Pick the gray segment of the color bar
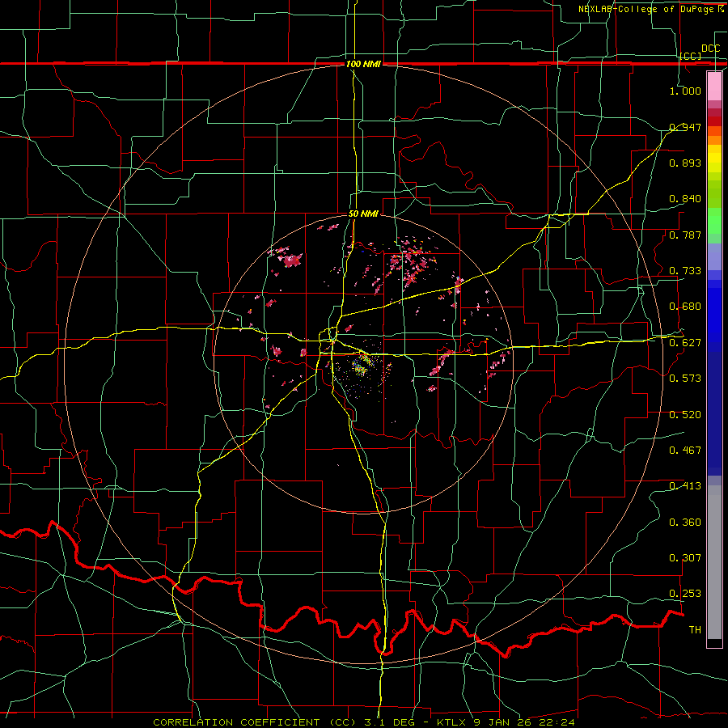 (714, 562)
